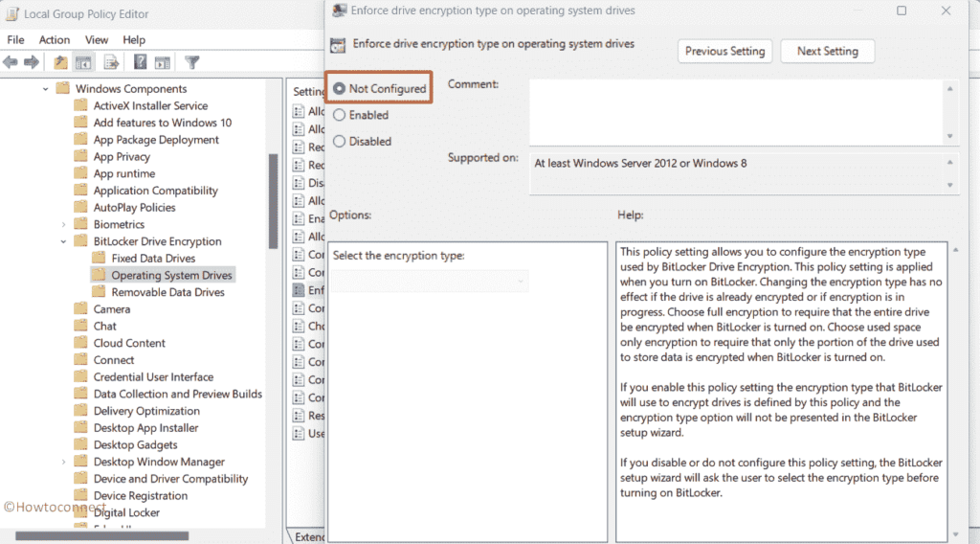Open the Action menu
Screen dimensions: 980x544
[55, 39]
